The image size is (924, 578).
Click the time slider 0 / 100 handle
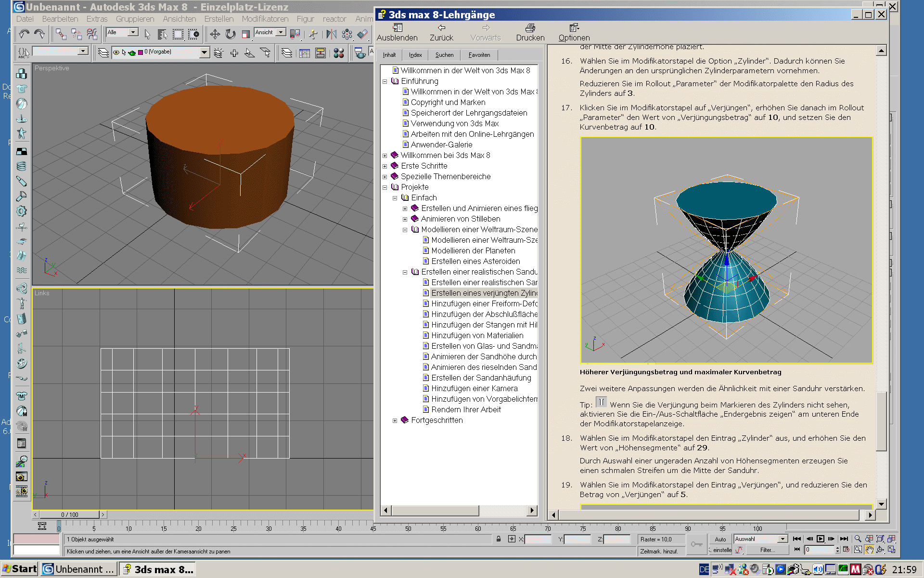(x=70, y=515)
